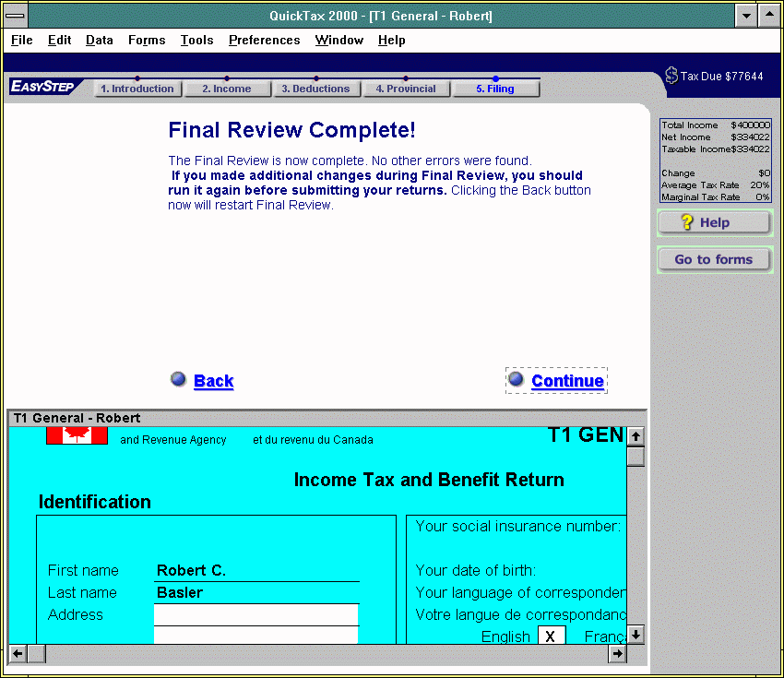Click the EasyStep logo
This screenshot has height=678, width=784.
pyautogui.click(x=44, y=87)
